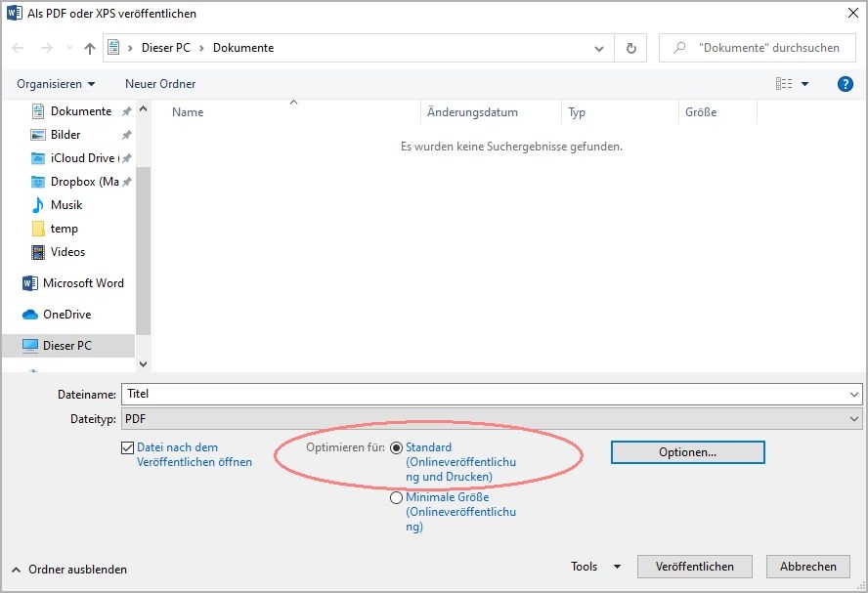
Task: Open the Organisieren dropdown menu
Action: (56, 84)
